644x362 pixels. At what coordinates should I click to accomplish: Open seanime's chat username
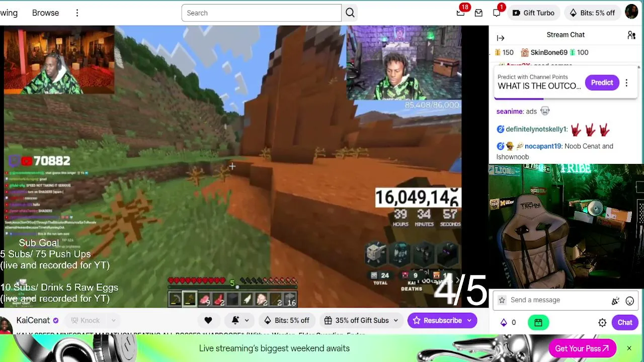point(510,112)
